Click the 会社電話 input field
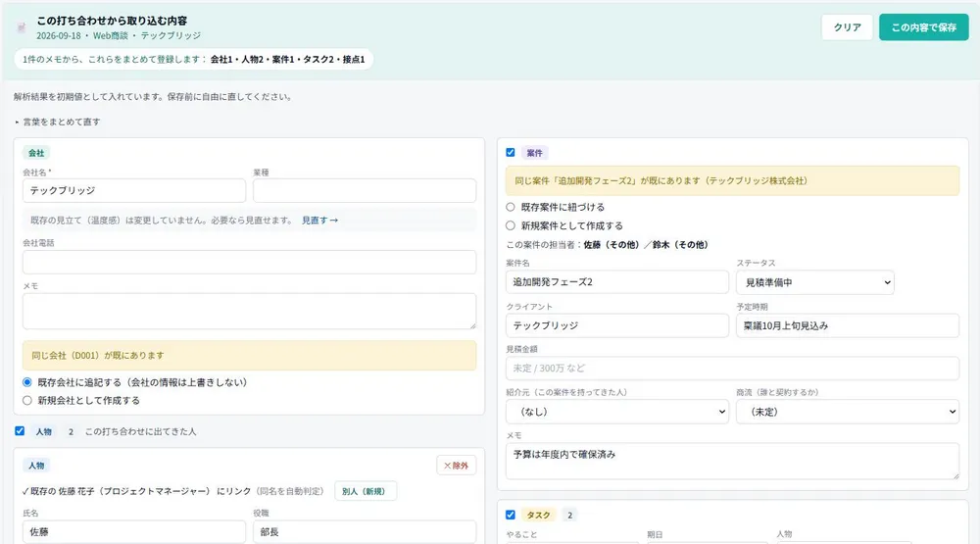This screenshot has width=980, height=544. [x=249, y=262]
